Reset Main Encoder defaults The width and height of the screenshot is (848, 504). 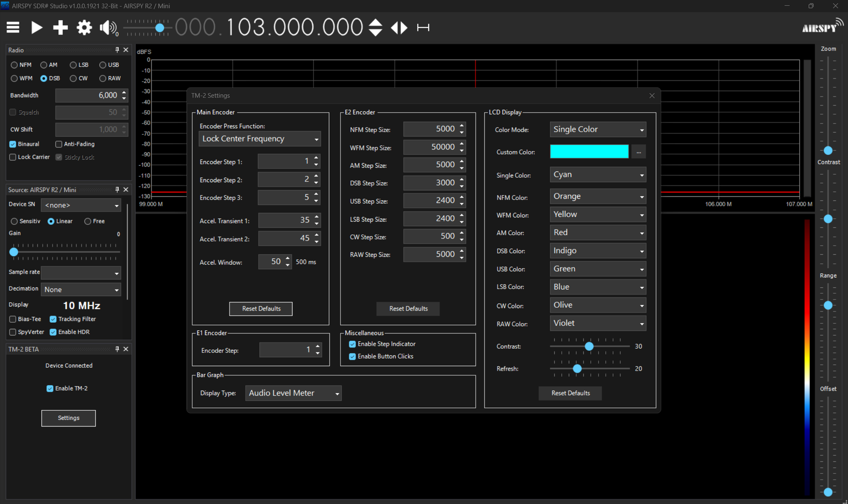[x=261, y=308]
